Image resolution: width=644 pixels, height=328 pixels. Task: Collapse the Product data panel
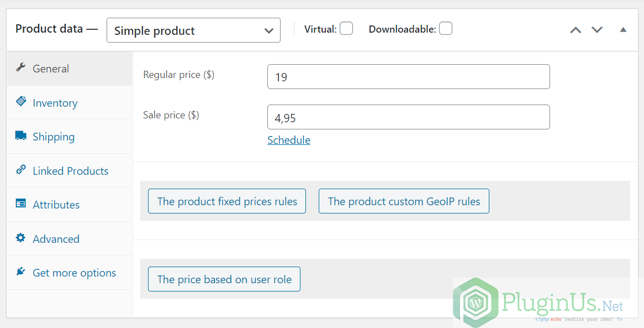click(x=623, y=30)
